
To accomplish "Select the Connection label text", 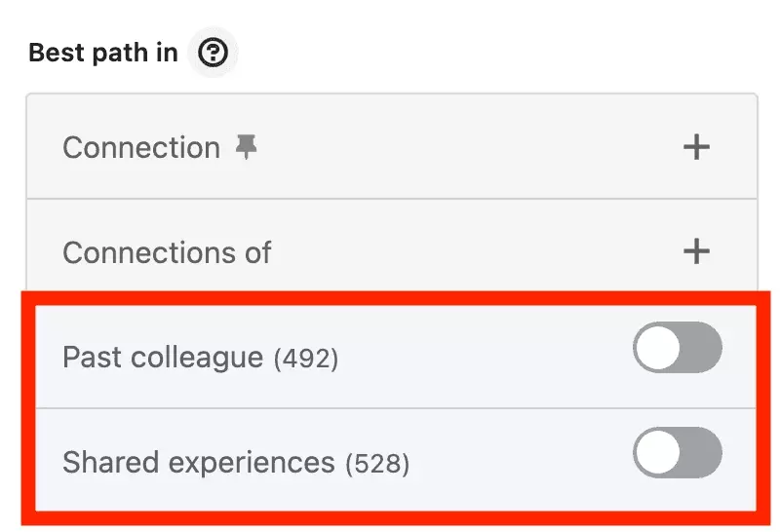I will click(x=141, y=148).
